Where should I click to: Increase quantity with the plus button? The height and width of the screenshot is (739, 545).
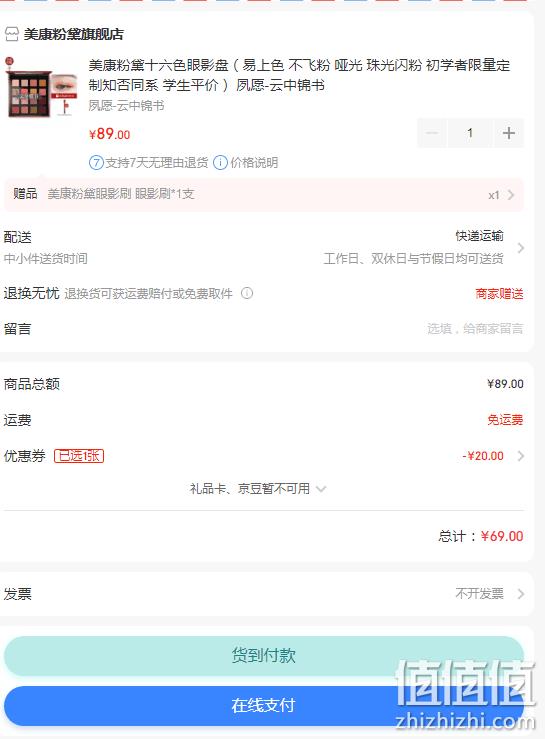tap(509, 133)
